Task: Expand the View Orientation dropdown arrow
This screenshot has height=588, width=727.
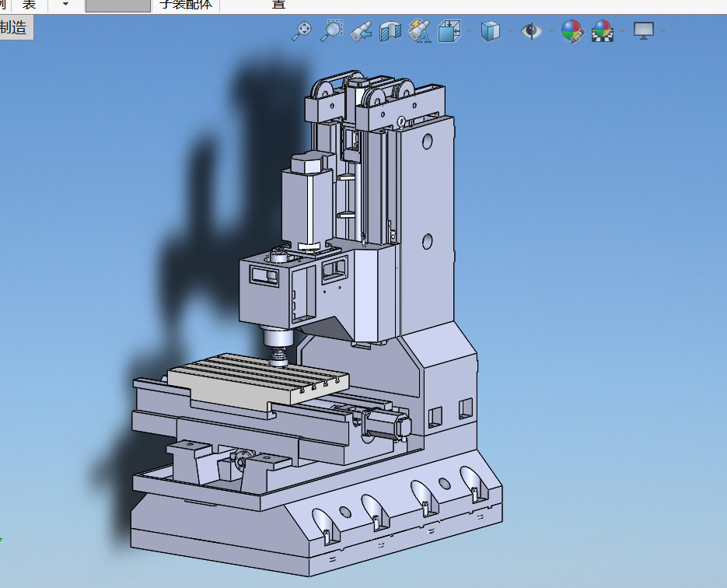Action: [x=469, y=32]
